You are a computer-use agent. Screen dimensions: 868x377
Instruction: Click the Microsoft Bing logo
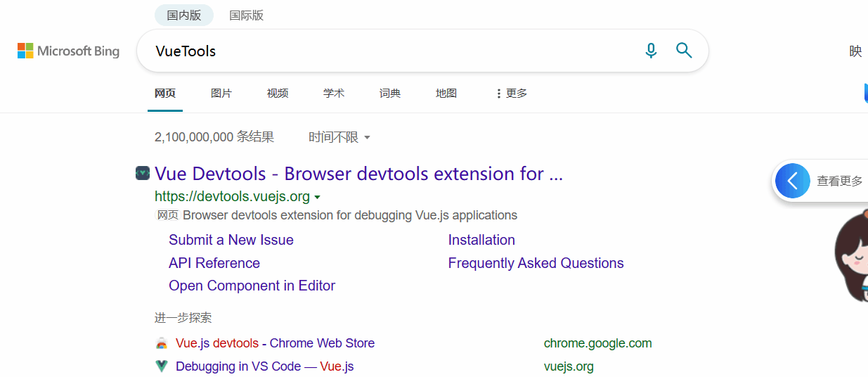point(68,51)
